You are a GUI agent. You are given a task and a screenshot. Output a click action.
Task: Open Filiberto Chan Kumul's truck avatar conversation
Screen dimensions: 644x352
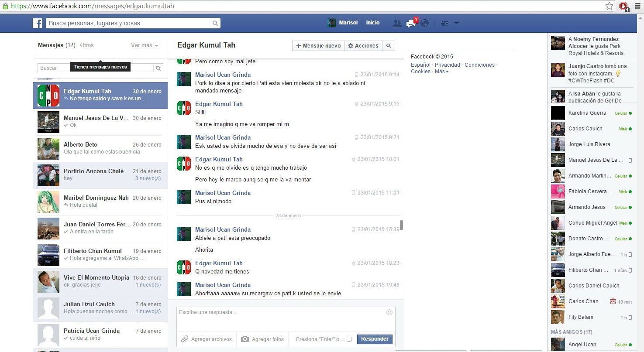(x=48, y=255)
